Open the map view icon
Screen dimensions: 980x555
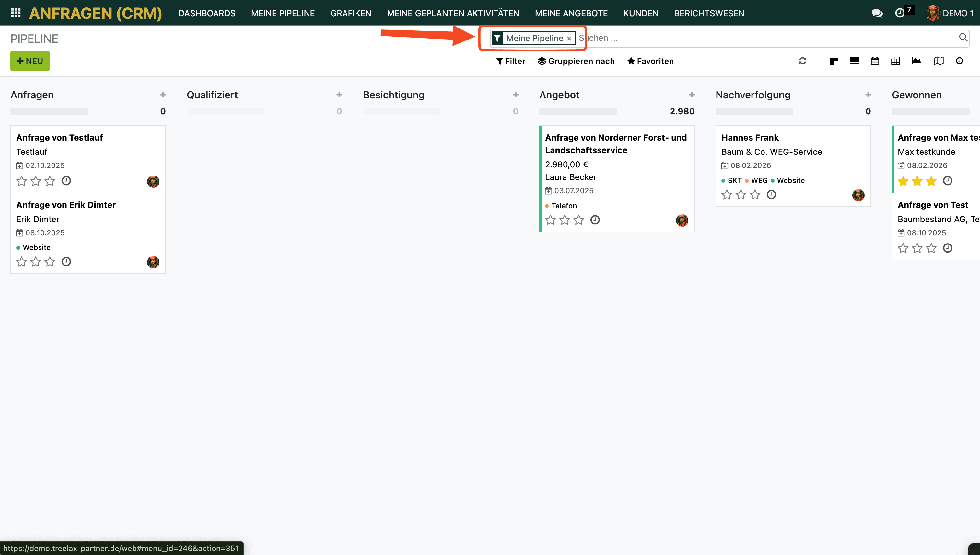[x=939, y=61]
